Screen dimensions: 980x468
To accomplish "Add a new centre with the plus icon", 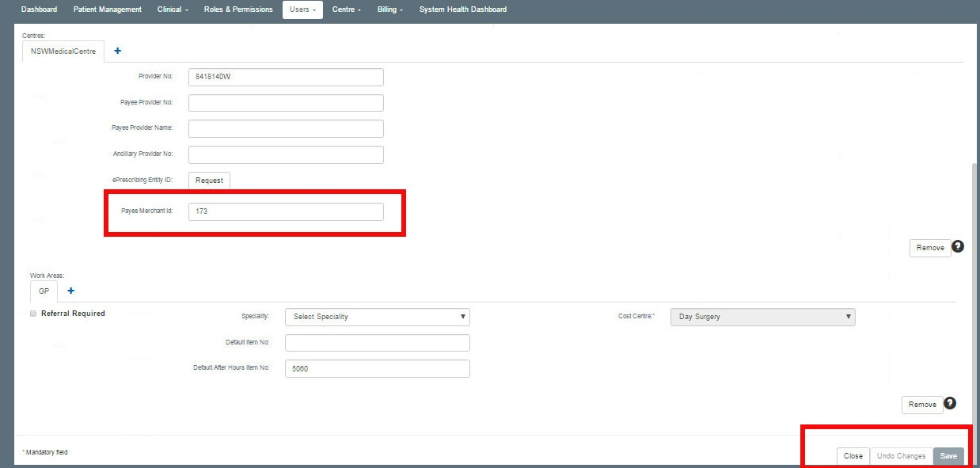I will (x=117, y=50).
